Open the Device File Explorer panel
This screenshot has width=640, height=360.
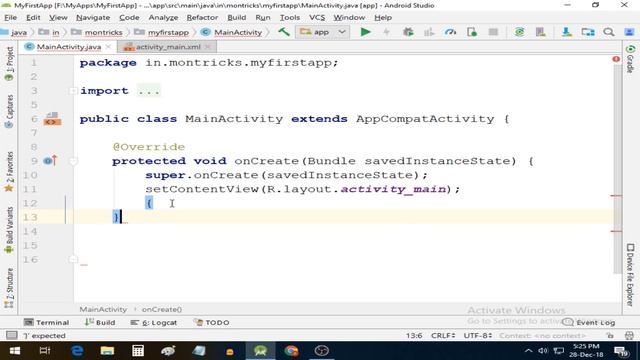631,275
